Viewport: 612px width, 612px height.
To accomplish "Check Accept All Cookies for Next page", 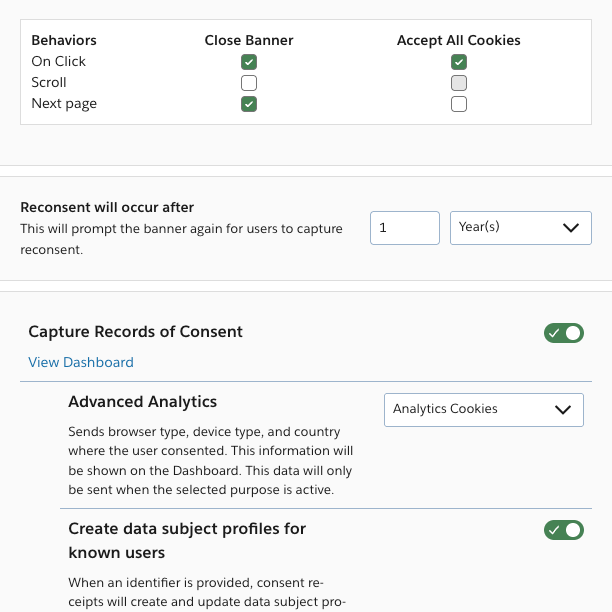I will (x=459, y=104).
